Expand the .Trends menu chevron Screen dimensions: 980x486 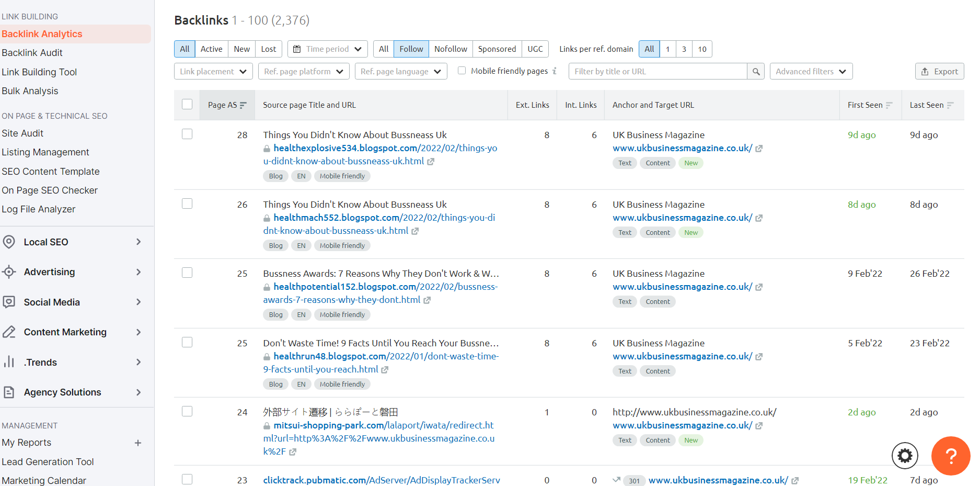coord(139,362)
